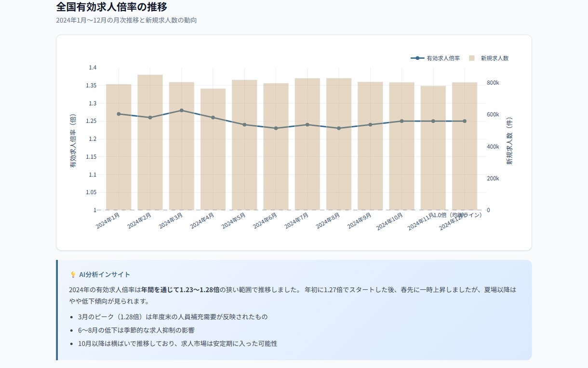Click the page title 全国有効求人倍率の推移
This screenshot has width=588, height=368.
point(112,7)
